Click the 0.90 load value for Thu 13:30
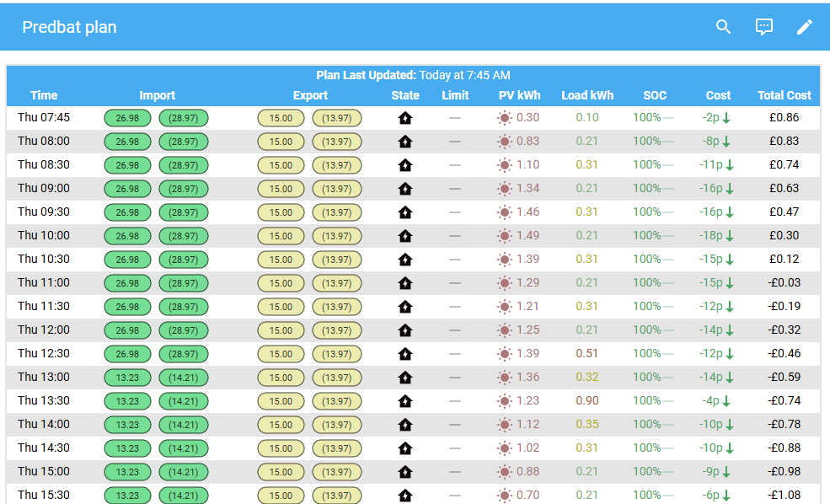The image size is (830, 504). click(x=587, y=401)
